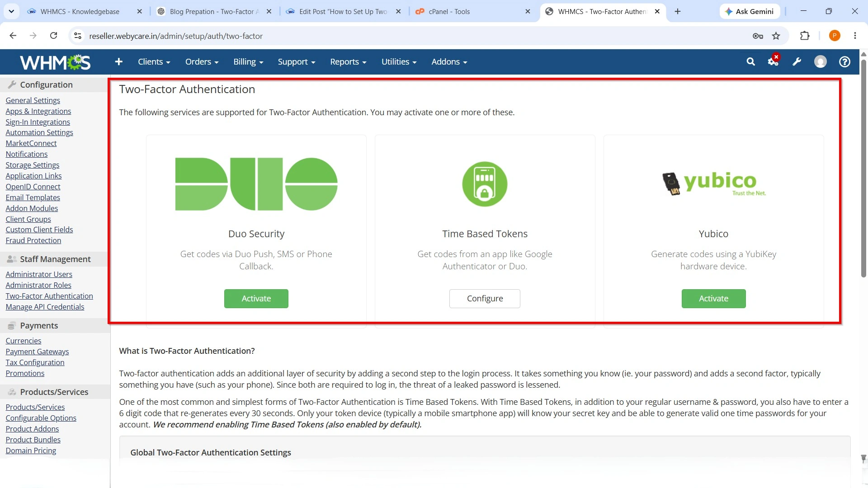Open Sign-In Integrations link

38,122
